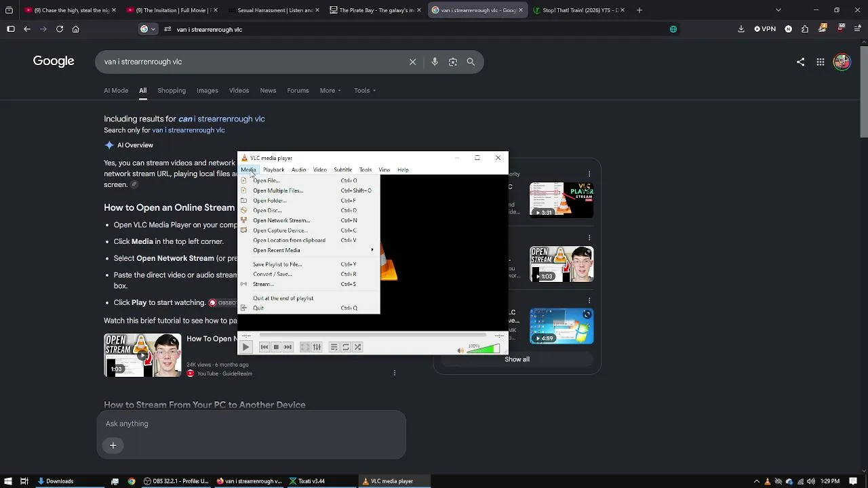Go back in browser history
The height and width of the screenshot is (488, 868).
point(27,29)
